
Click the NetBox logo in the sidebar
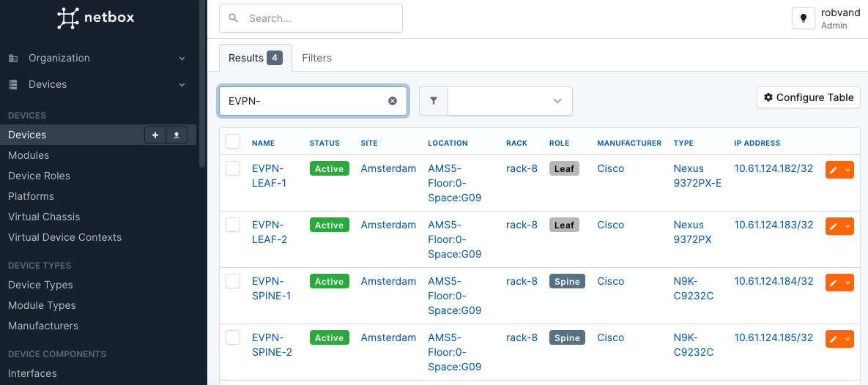point(96,18)
